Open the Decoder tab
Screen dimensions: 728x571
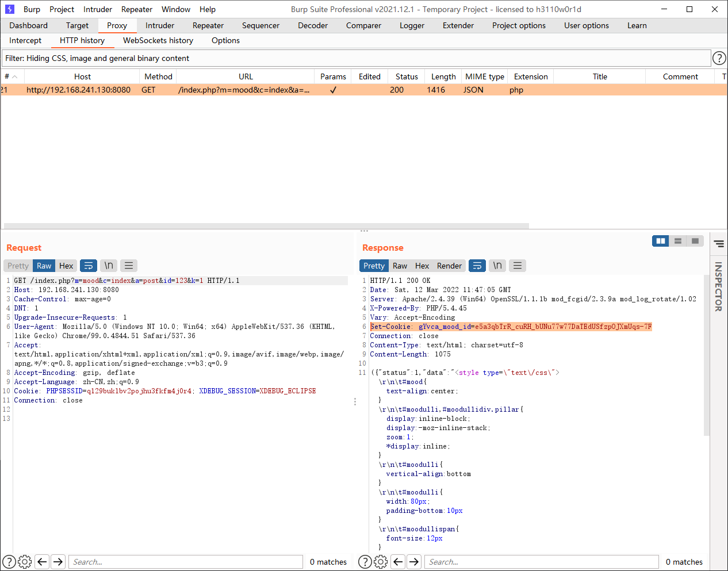[x=313, y=25]
